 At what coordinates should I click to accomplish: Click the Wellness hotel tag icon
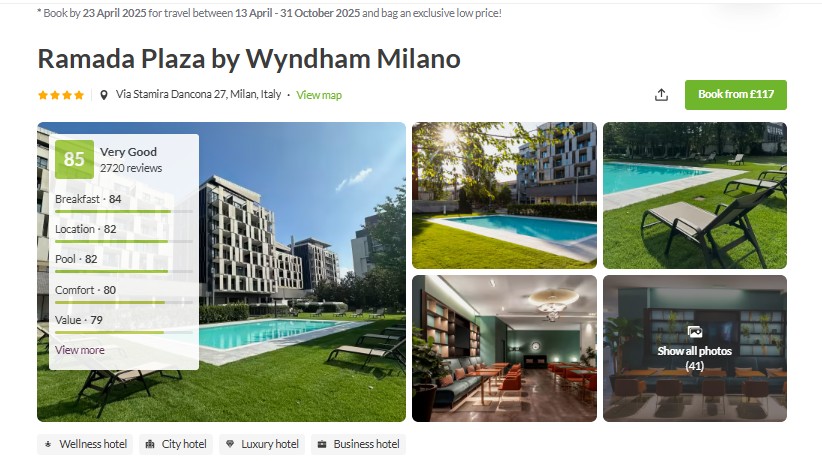(x=48, y=444)
